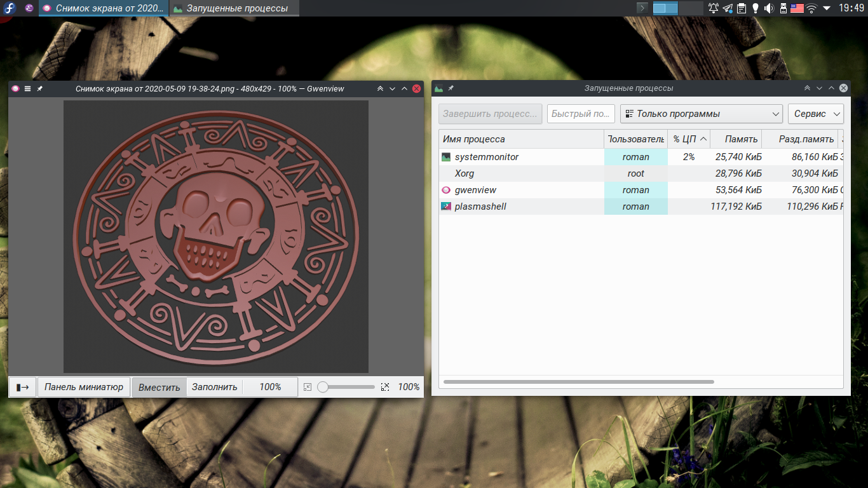This screenshot has width=868, height=488.
Task: Click the 100% zoom button in Gwenview
Action: click(x=270, y=387)
